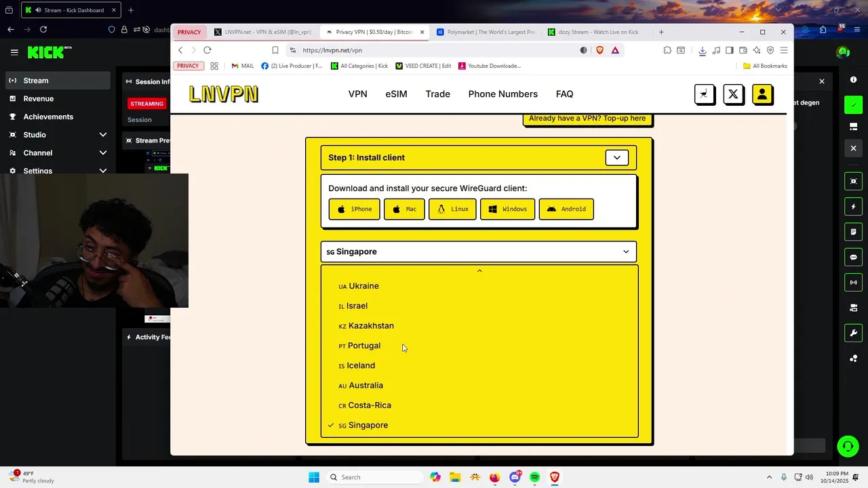
Task: Select Australia from the country list
Action: point(361,386)
